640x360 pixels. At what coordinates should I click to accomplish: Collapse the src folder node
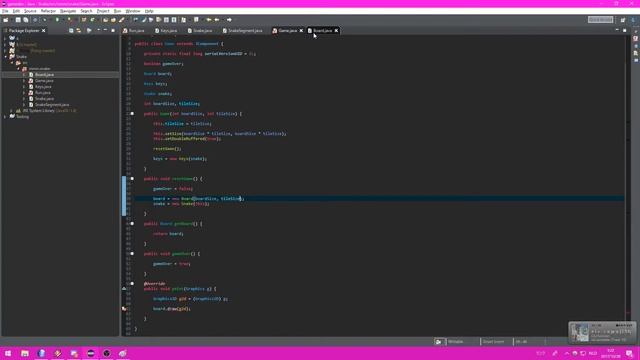click(x=11, y=63)
